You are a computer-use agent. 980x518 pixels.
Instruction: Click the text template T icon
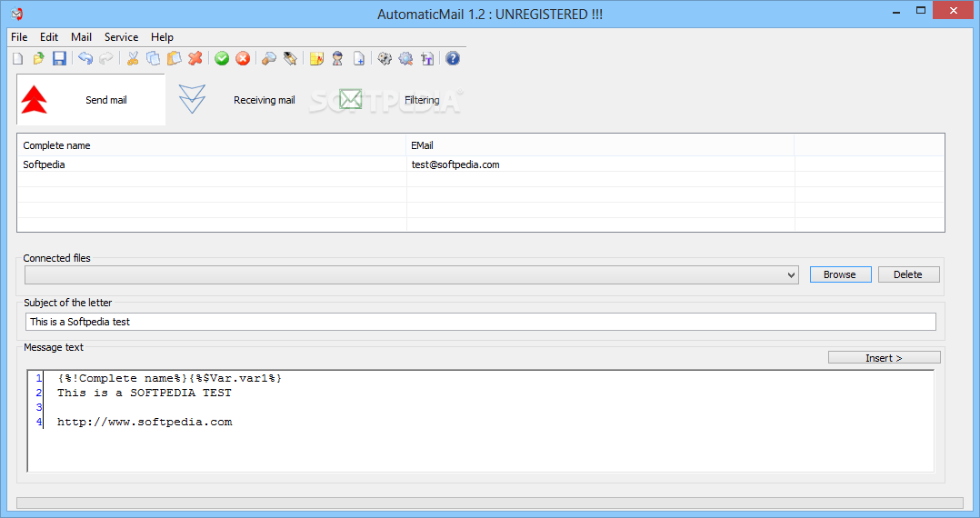coord(427,59)
